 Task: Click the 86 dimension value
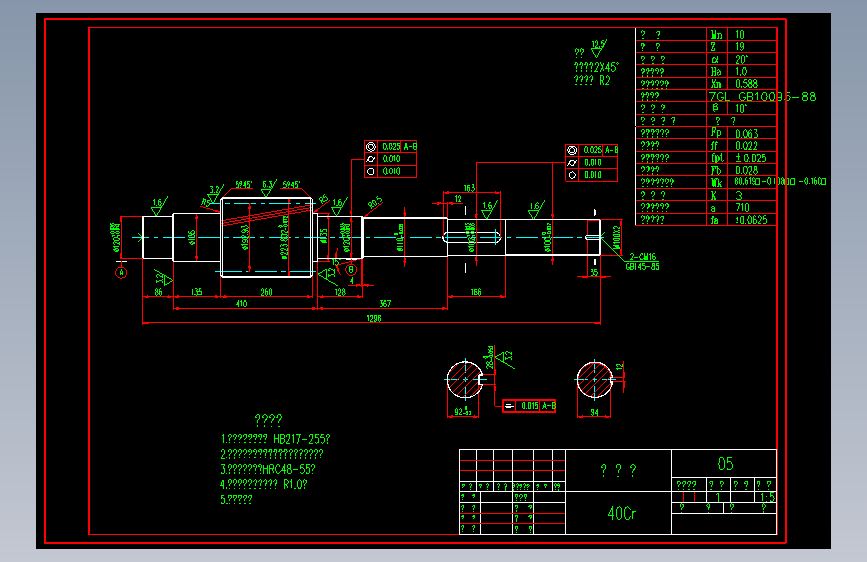coord(158,292)
